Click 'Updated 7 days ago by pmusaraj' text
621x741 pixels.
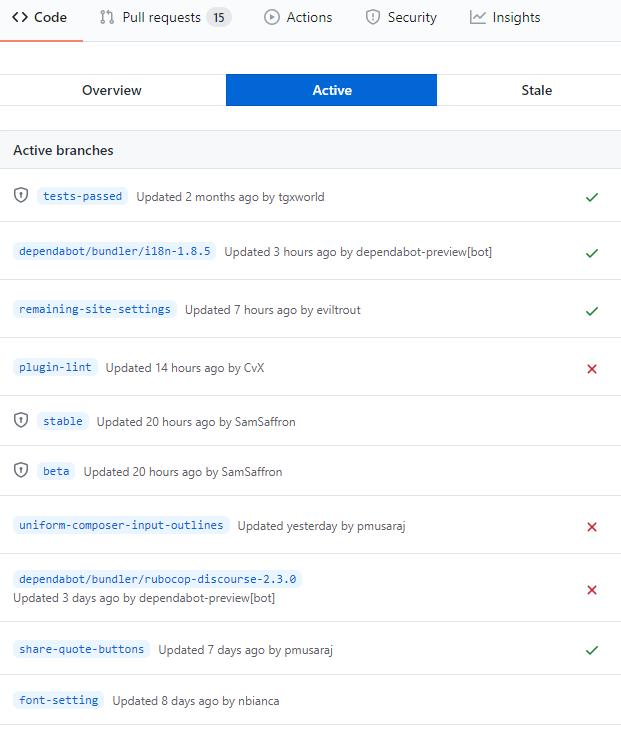(245, 650)
